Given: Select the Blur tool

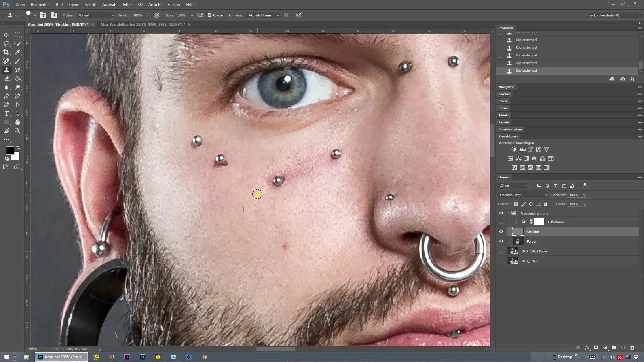Looking at the screenshot, I should pyautogui.click(x=6, y=87).
